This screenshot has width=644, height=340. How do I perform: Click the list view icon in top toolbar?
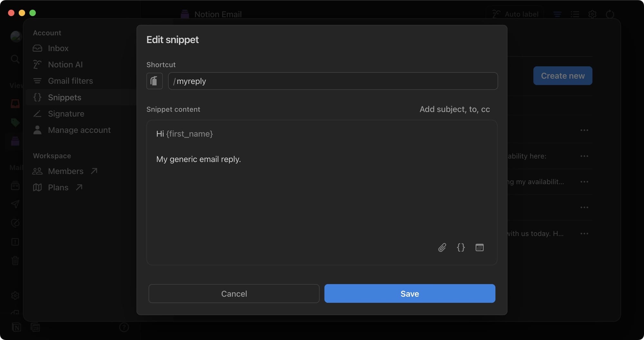(575, 14)
